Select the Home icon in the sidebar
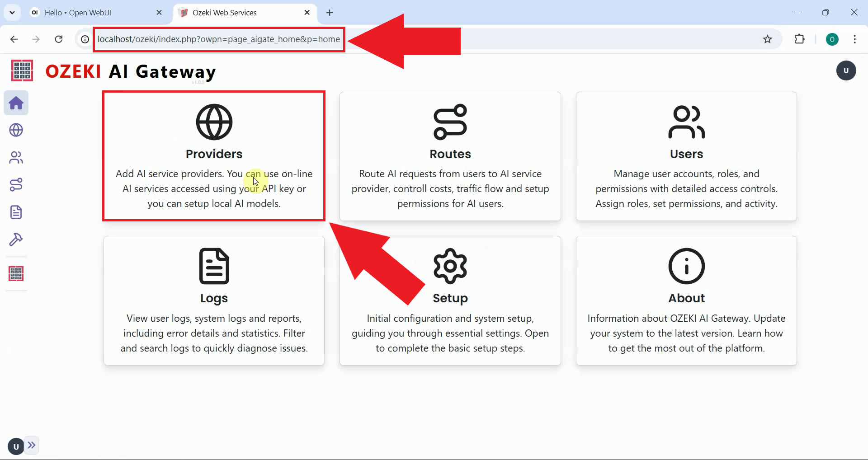The height and width of the screenshot is (460, 868). (x=16, y=103)
